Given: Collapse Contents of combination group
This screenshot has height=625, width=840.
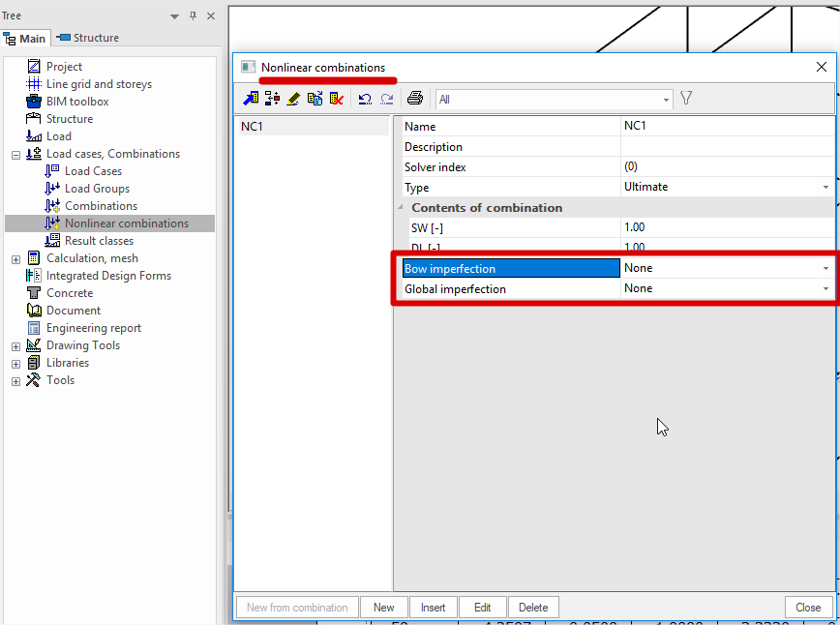Looking at the screenshot, I should [x=401, y=207].
